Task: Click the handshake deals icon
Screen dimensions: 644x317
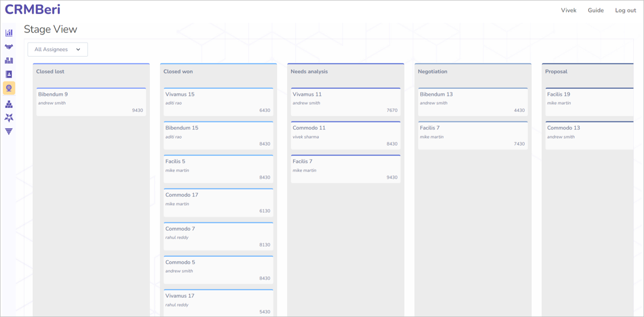Action: [9, 47]
